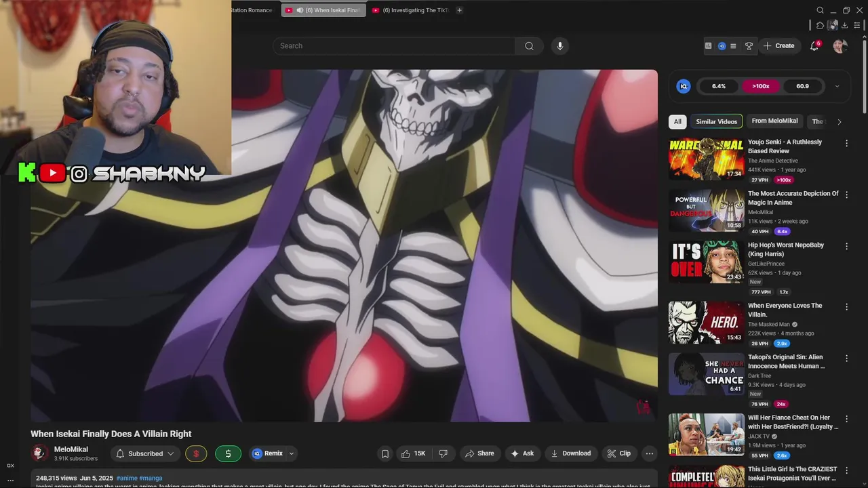Click the search magnifier button

[529, 46]
